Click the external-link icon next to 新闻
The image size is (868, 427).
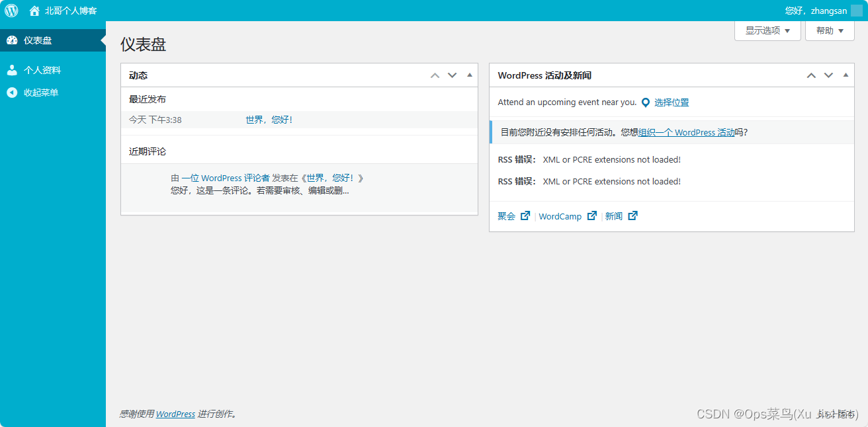click(632, 215)
